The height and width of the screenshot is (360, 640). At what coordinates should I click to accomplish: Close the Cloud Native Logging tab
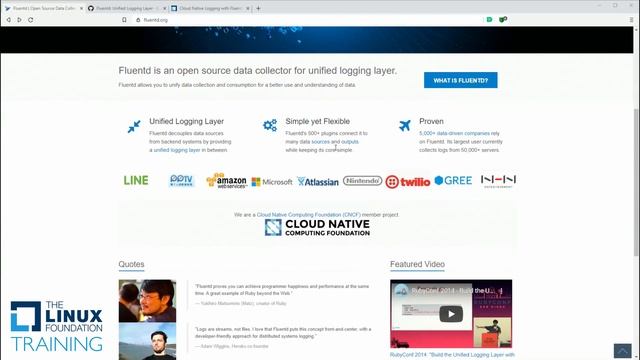pyautogui.click(x=248, y=8)
